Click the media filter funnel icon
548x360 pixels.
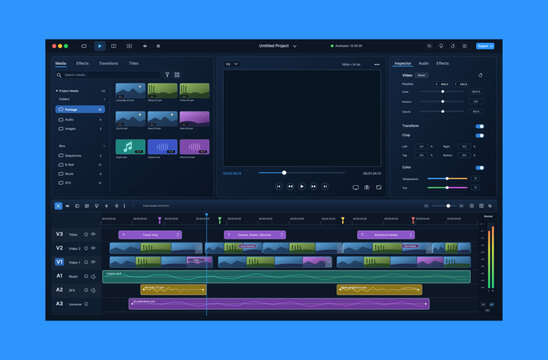(x=167, y=74)
